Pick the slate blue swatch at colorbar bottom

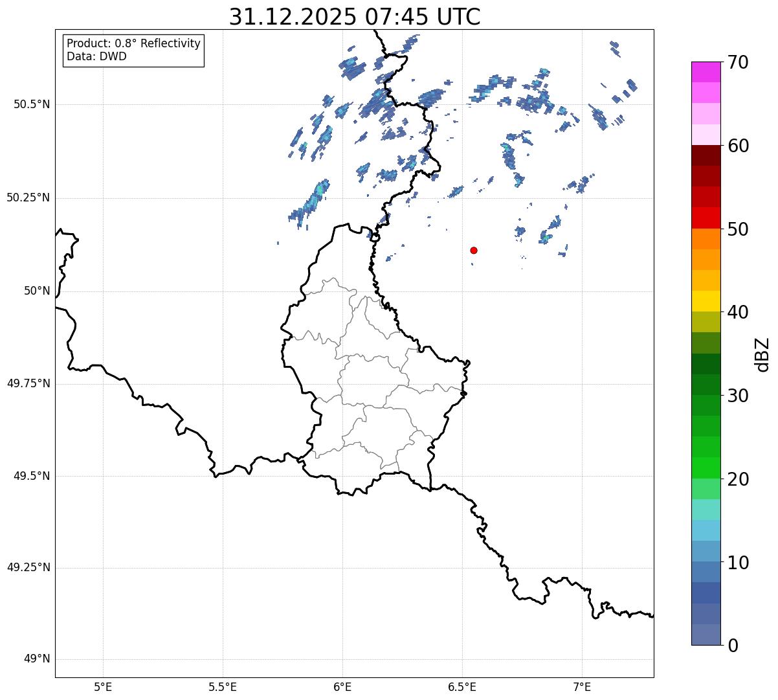click(x=706, y=635)
